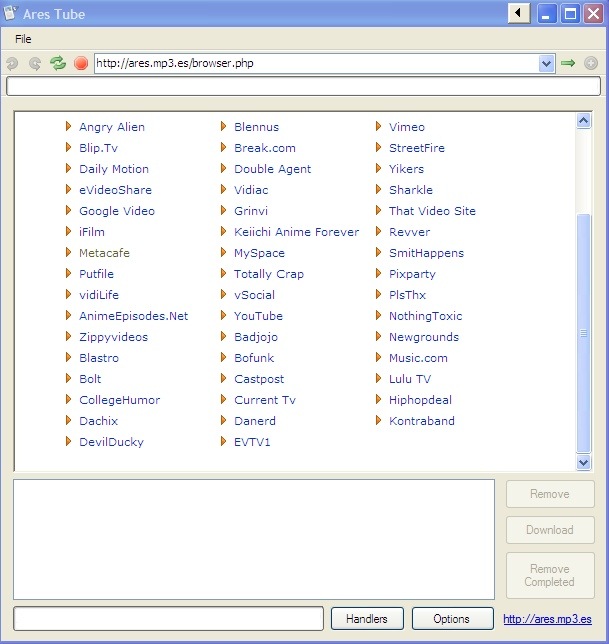Open the Vimeo link

tap(407, 127)
